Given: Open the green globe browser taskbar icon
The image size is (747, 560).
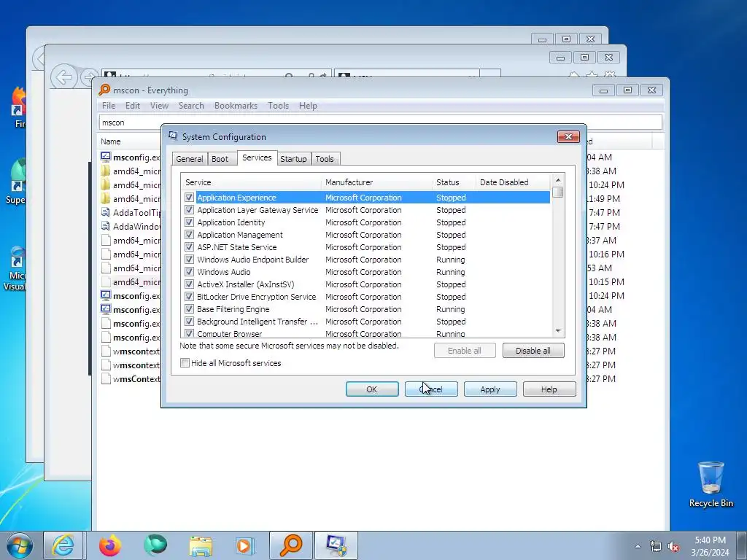Looking at the screenshot, I should [155, 545].
